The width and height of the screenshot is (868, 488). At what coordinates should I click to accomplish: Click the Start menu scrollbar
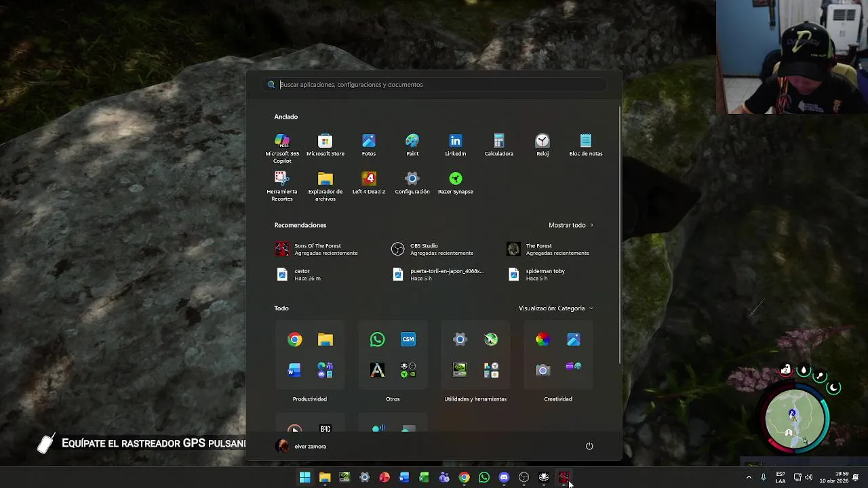click(620, 236)
